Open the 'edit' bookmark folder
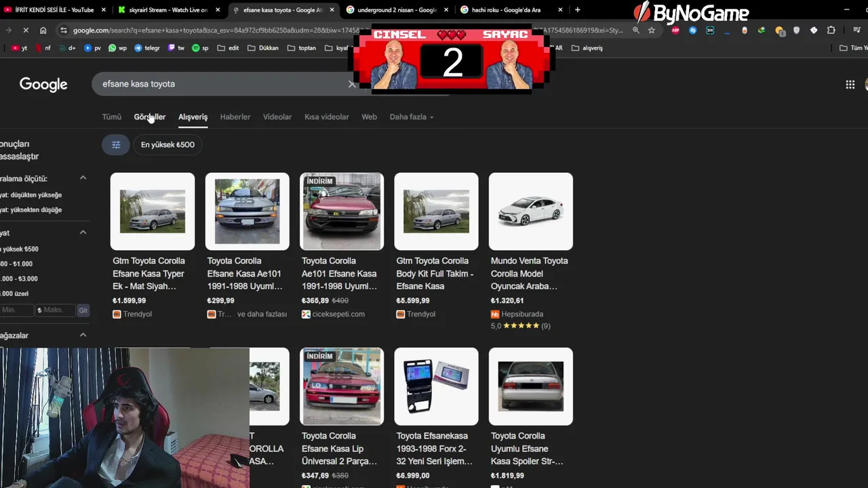Screen dimensions: 868x488 pyautogui.click(x=228, y=48)
